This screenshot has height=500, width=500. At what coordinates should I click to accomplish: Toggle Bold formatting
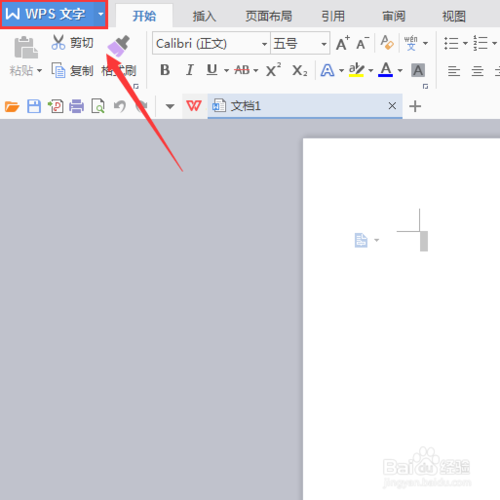click(x=165, y=70)
